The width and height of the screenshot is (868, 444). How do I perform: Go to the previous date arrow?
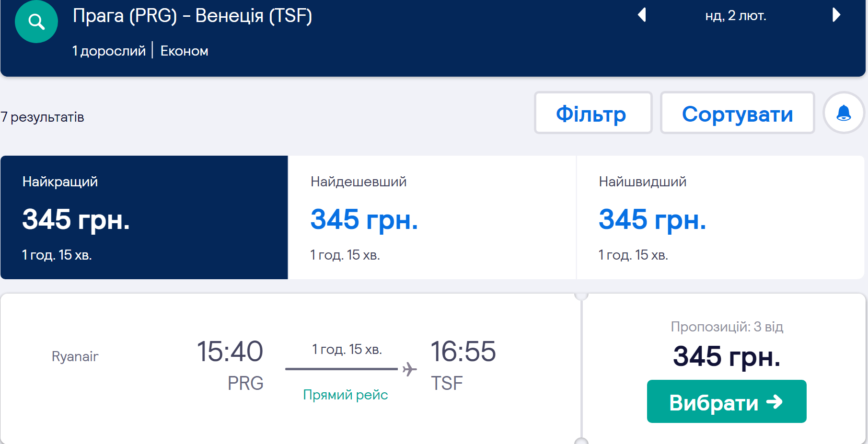[642, 15]
